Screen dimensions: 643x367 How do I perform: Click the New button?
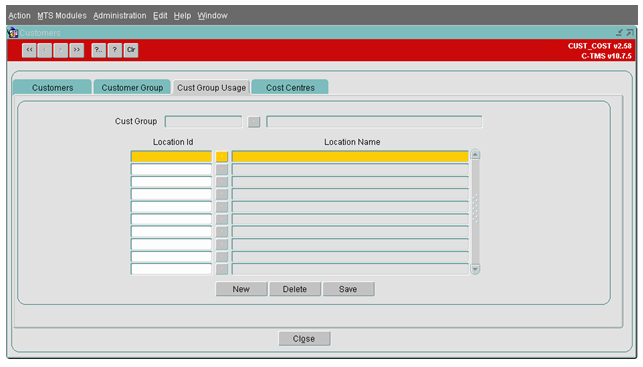[x=241, y=289]
